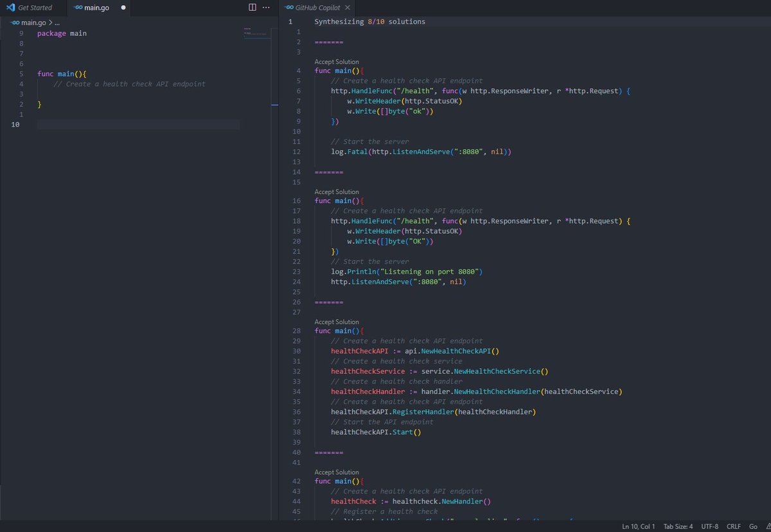Click the health check comment in main.go editor

[130, 84]
